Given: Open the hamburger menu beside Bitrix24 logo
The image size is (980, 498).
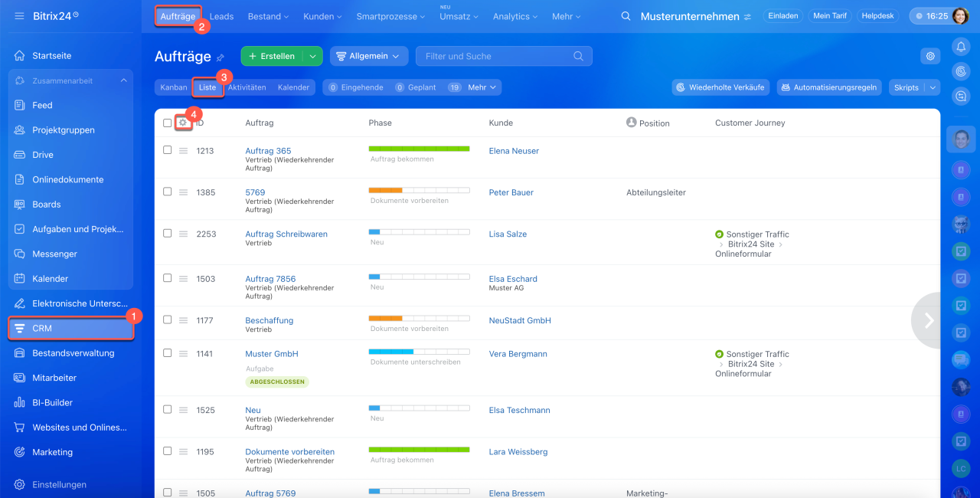Looking at the screenshot, I should pyautogui.click(x=19, y=16).
